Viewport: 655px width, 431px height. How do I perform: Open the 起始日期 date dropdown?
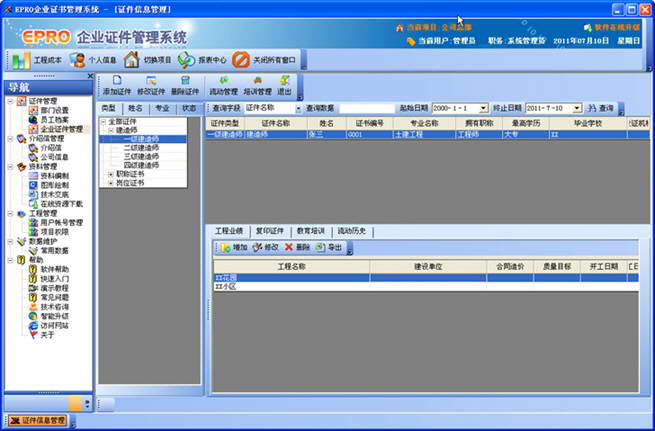[484, 108]
